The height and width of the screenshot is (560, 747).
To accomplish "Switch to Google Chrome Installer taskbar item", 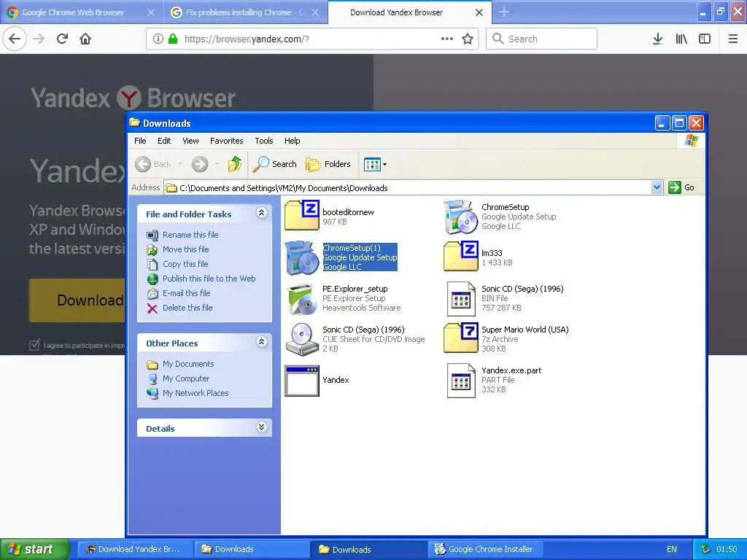I will 484,550.
